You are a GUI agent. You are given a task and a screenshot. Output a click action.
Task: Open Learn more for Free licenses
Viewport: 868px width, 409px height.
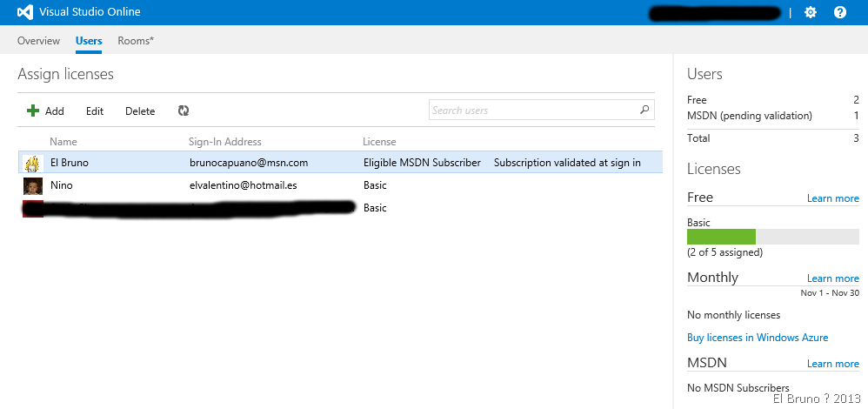(x=832, y=198)
